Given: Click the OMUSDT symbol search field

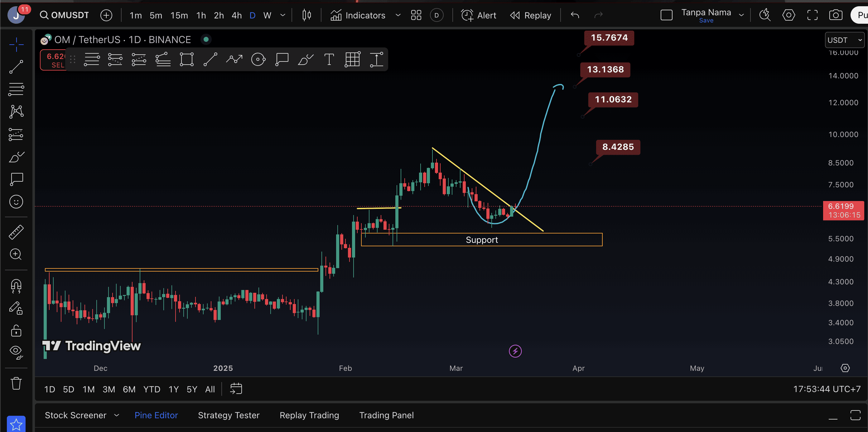Looking at the screenshot, I should click(64, 15).
